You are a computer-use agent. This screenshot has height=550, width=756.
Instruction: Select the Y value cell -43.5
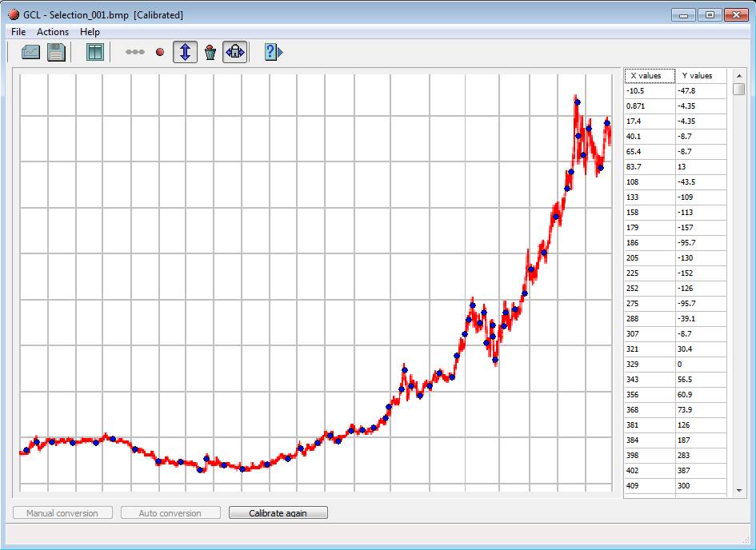[701, 182]
